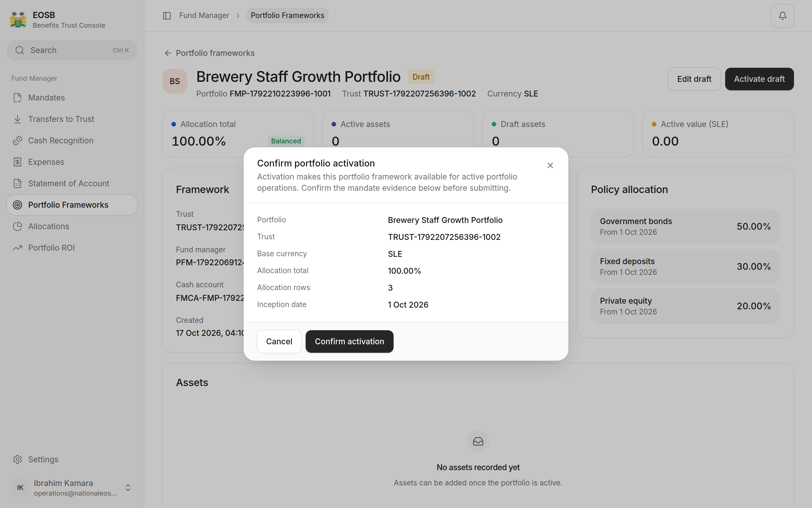The width and height of the screenshot is (812, 508).
Task: Open the Mandates page
Action: (72, 98)
